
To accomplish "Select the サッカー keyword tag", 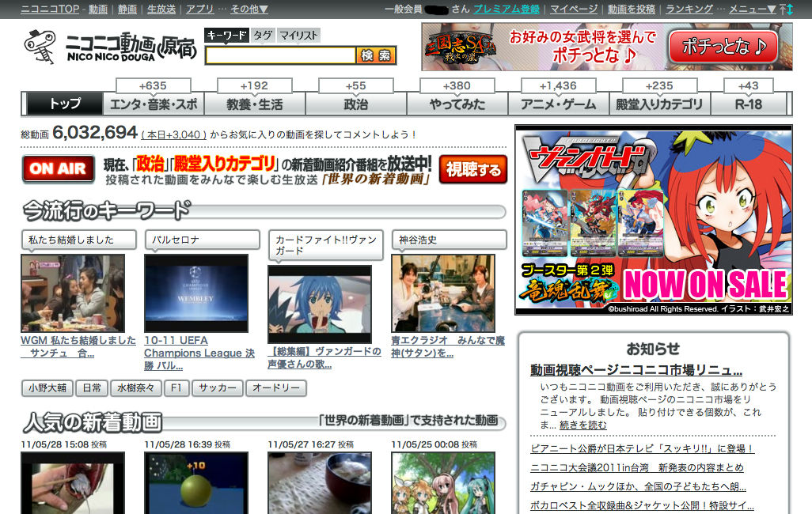I will click(x=218, y=387).
